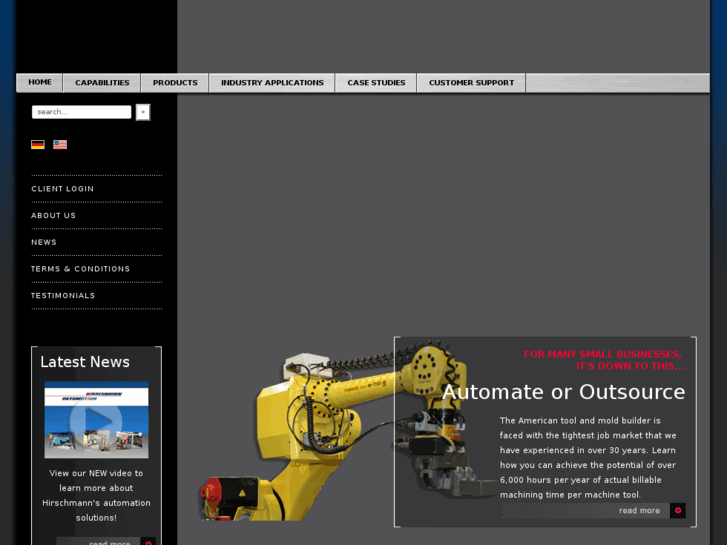Image resolution: width=727 pixels, height=545 pixels.
Task: Open the INDUSTRY APPLICATIONS menu item
Action: tap(272, 83)
